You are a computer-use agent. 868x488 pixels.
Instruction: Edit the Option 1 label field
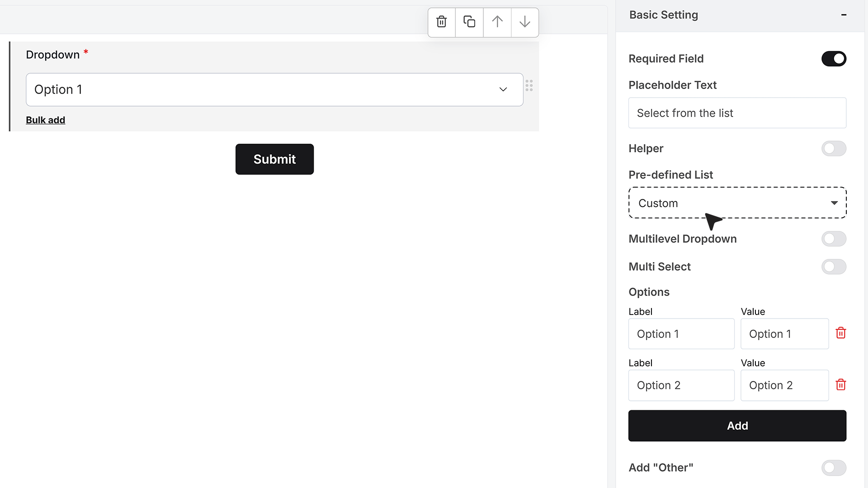pos(681,334)
